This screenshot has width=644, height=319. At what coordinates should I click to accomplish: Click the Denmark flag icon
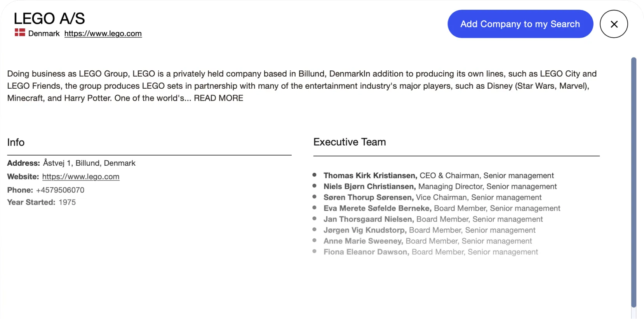coord(20,32)
